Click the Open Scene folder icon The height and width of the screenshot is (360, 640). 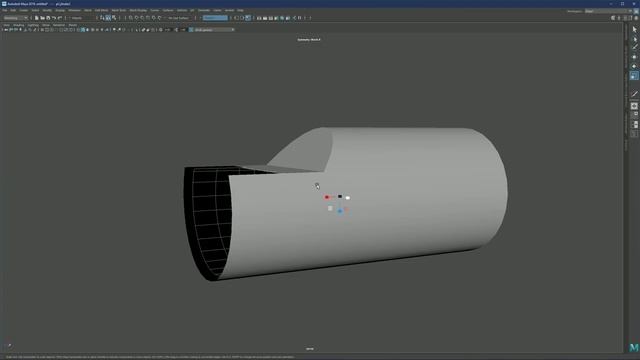(42, 18)
